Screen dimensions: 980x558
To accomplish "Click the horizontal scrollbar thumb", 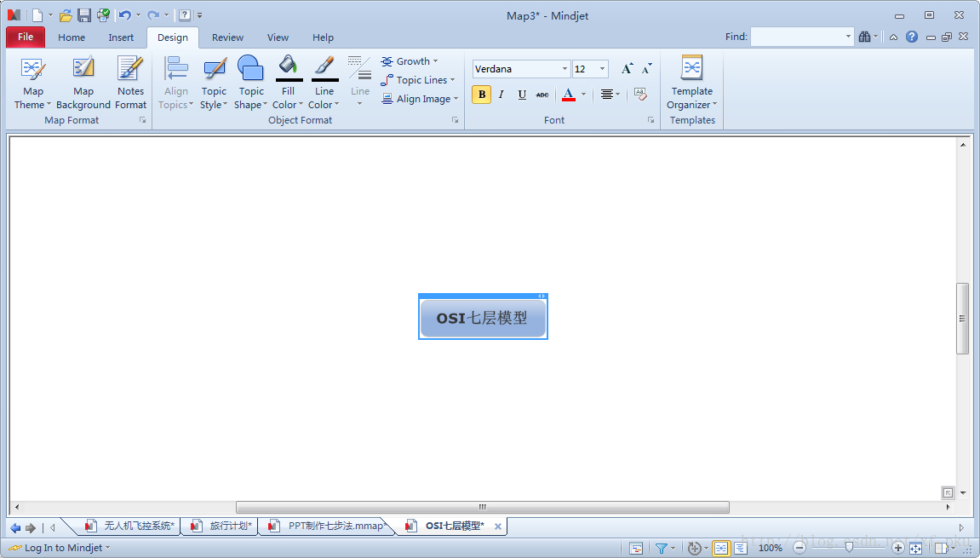I will [483, 508].
